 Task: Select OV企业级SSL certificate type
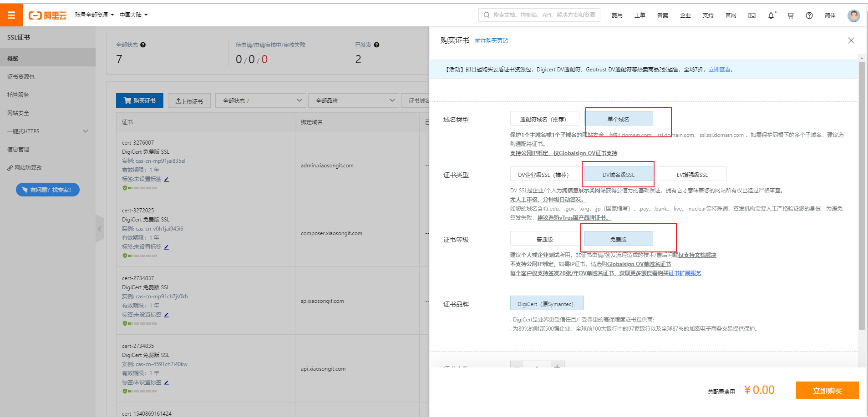click(x=544, y=175)
